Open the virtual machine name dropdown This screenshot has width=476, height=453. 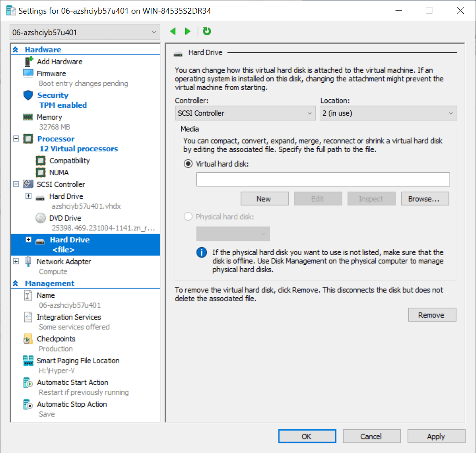85,32
